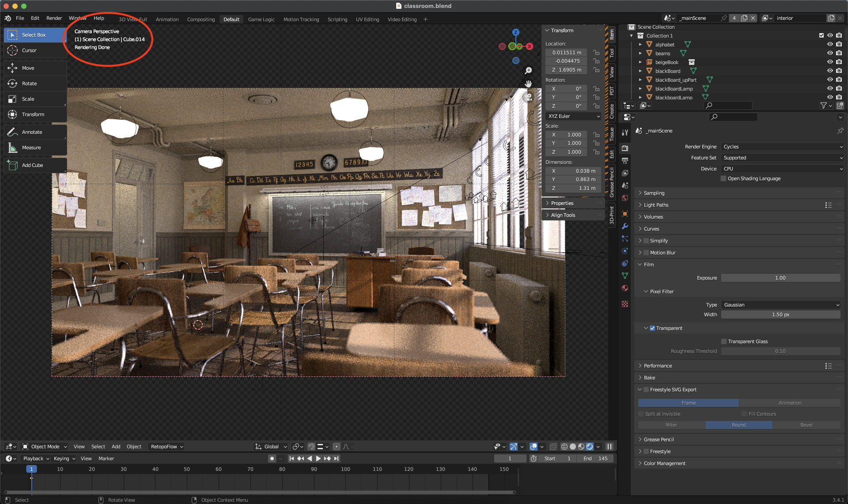Image resolution: width=848 pixels, height=504 pixels.
Task: Enable the Simplify checkbox
Action: 646,241
